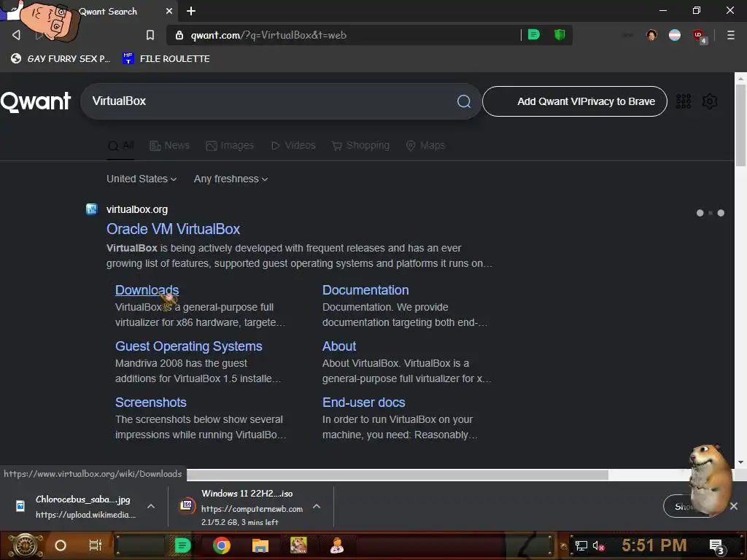
Task: Click the horizontal scrollbar thumb
Action: tap(398, 475)
